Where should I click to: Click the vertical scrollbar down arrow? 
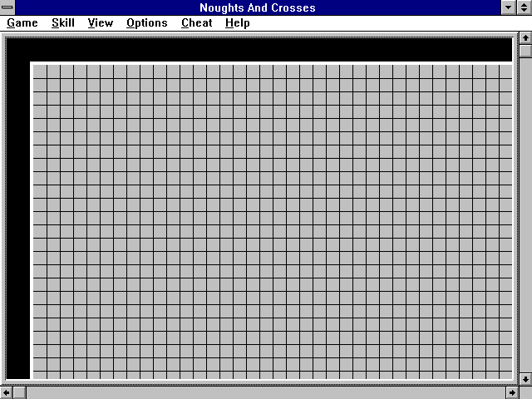coord(525,379)
